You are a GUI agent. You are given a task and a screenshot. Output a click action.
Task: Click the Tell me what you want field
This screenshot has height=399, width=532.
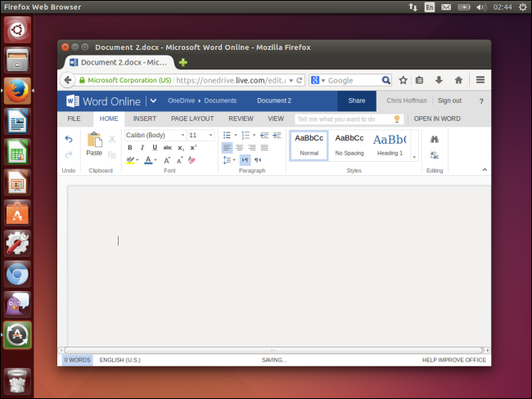(349, 119)
